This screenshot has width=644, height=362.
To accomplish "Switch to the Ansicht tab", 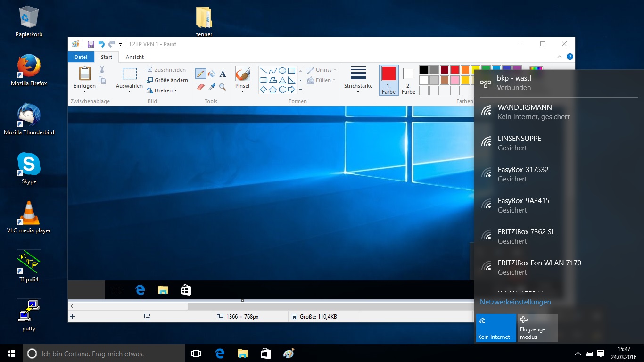I will coord(135,57).
